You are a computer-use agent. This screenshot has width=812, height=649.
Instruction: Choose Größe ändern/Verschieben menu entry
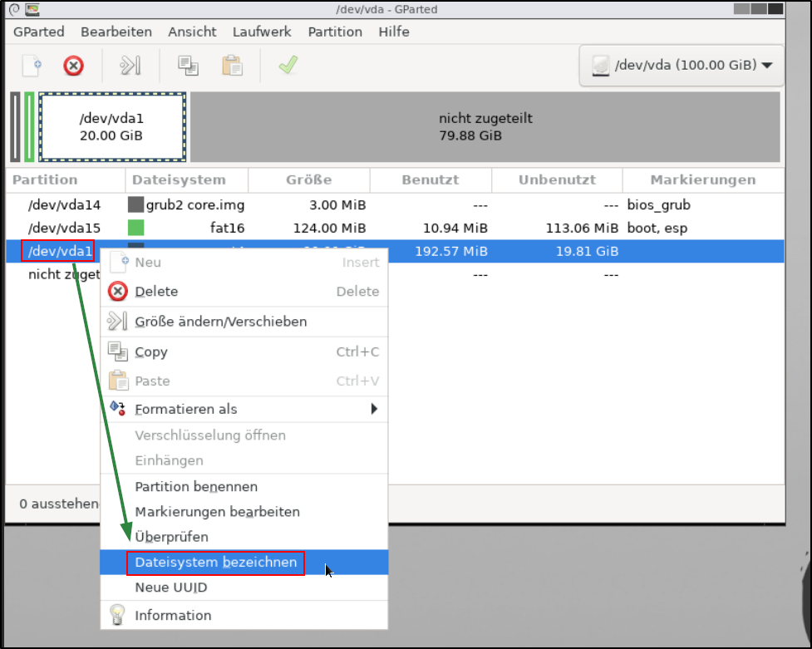(220, 322)
